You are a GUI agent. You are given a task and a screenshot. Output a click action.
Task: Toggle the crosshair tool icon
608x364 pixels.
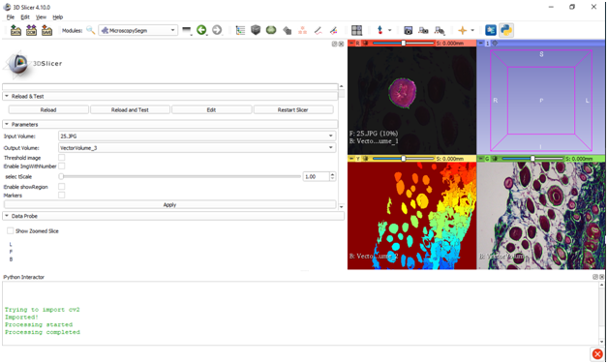coord(462,30)
